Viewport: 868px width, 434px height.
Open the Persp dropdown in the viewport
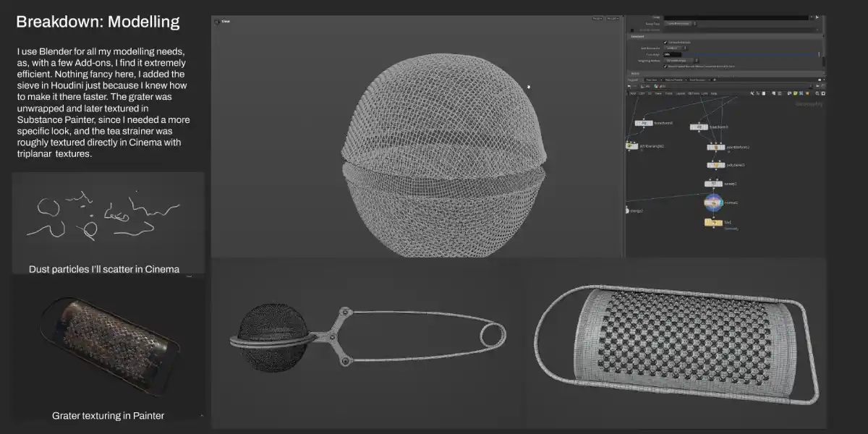click(x=597, y=19)
